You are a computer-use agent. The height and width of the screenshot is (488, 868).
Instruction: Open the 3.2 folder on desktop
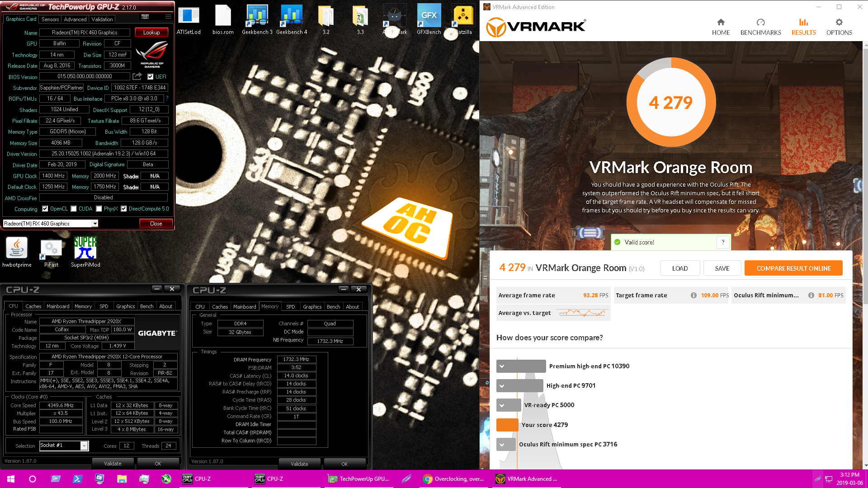pyautogui.click(x=326, y=20)
